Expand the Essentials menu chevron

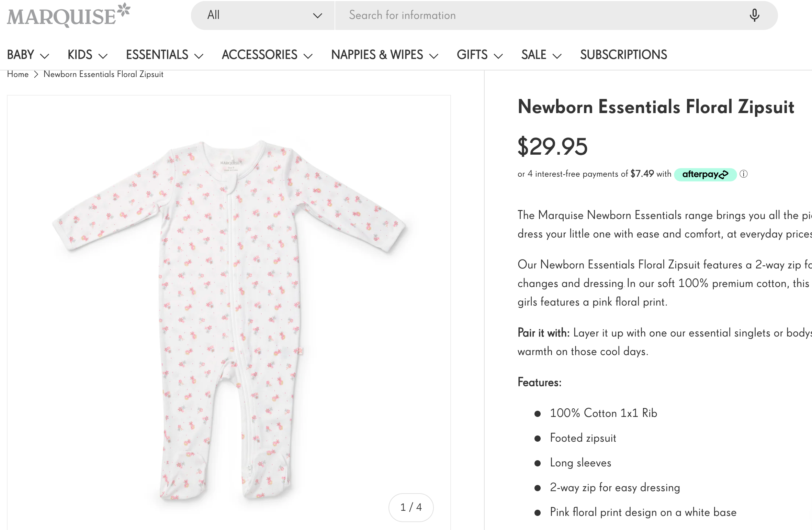click(199, 56)
